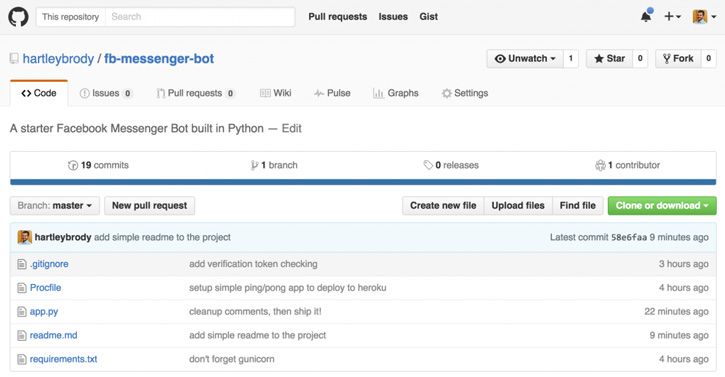Click New pull request button

click(x=149, y=205)
